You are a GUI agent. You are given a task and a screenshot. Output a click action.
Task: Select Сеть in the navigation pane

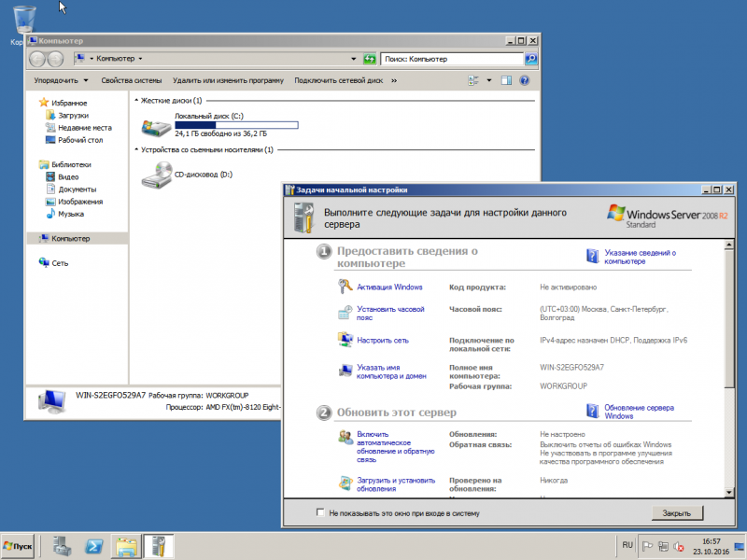coord(60,263)
